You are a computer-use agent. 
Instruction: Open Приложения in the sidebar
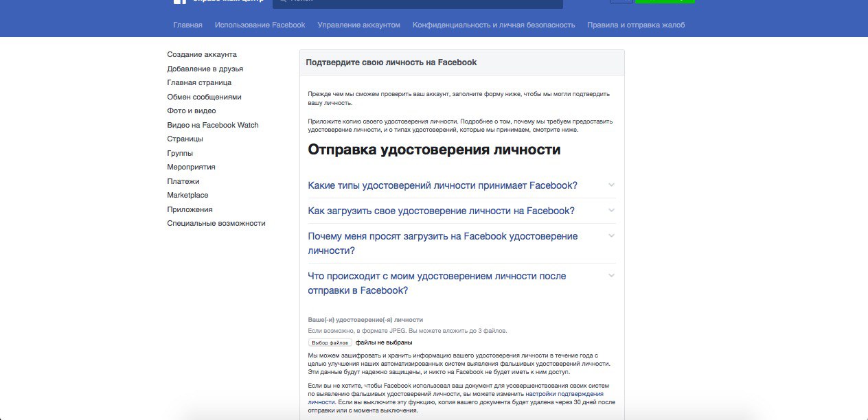coord(190,209)
